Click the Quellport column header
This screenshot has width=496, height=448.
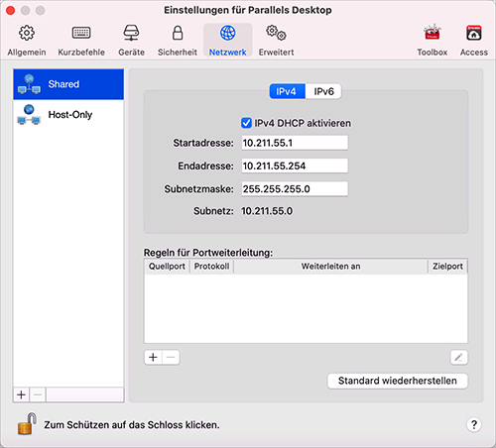point(167,267)
